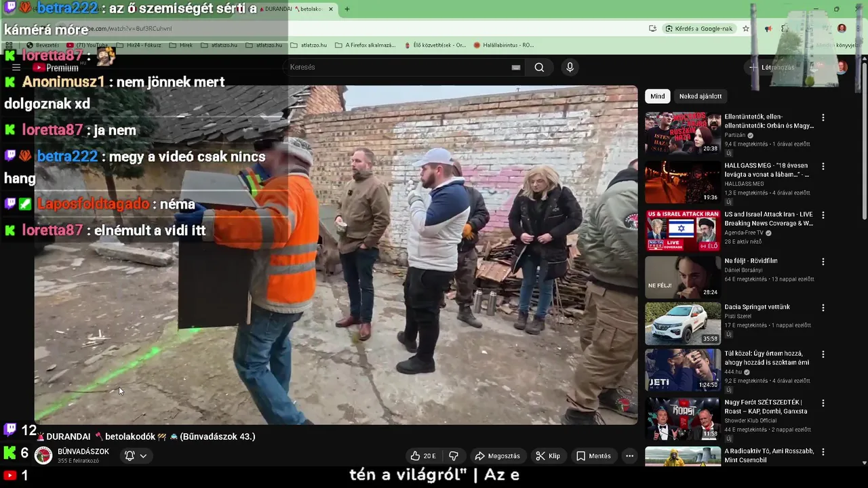Open options for the HALLGASS MEG video
Screen dimensions: 868x488
(823, 166)
